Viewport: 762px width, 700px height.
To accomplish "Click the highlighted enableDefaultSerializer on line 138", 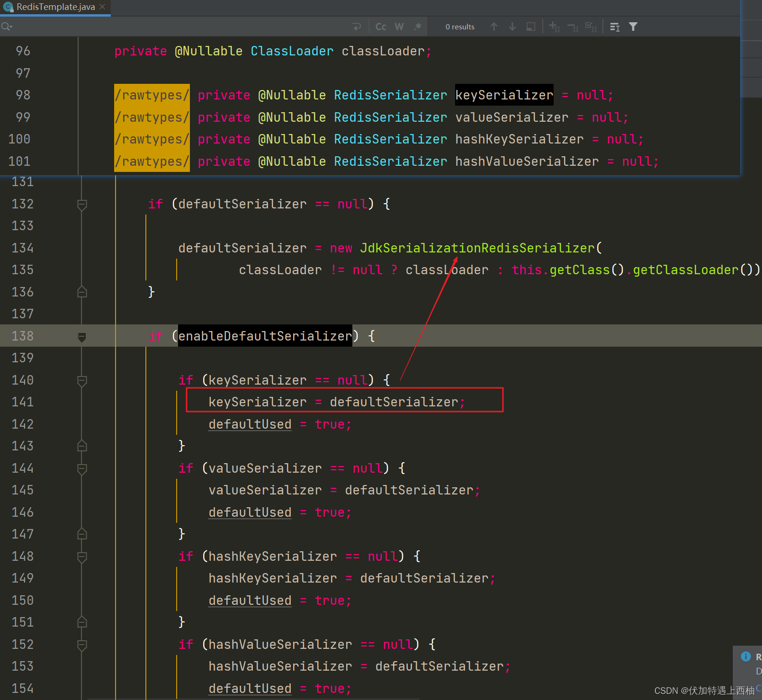I will pyautogui.click(x=265, y=336).
